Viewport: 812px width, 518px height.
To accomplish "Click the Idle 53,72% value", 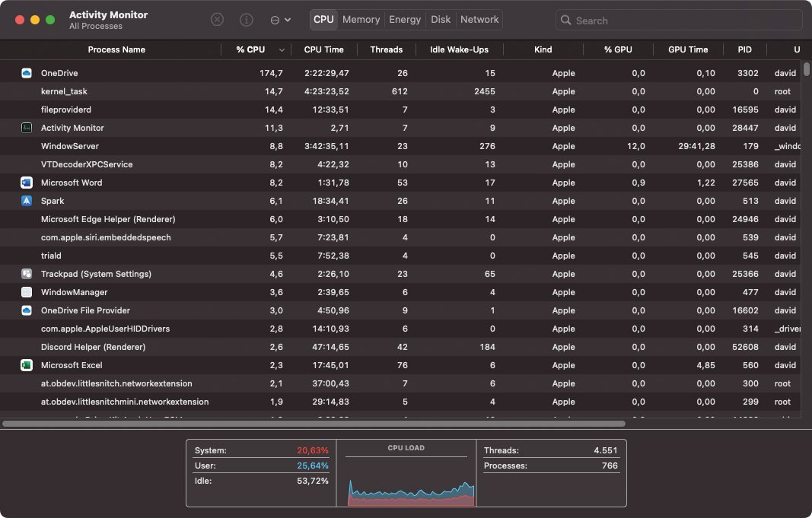I will pos(313,481).
